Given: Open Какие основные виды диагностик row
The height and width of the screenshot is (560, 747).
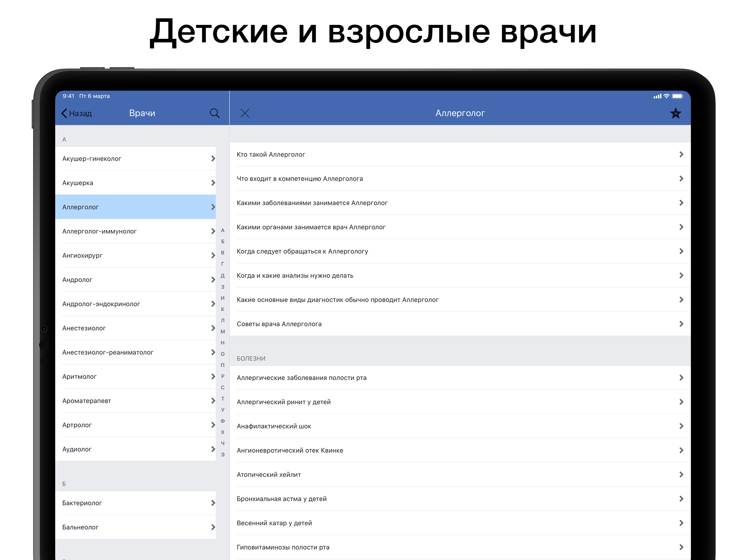Looking at the screenshot, I should tap(460, 300).
